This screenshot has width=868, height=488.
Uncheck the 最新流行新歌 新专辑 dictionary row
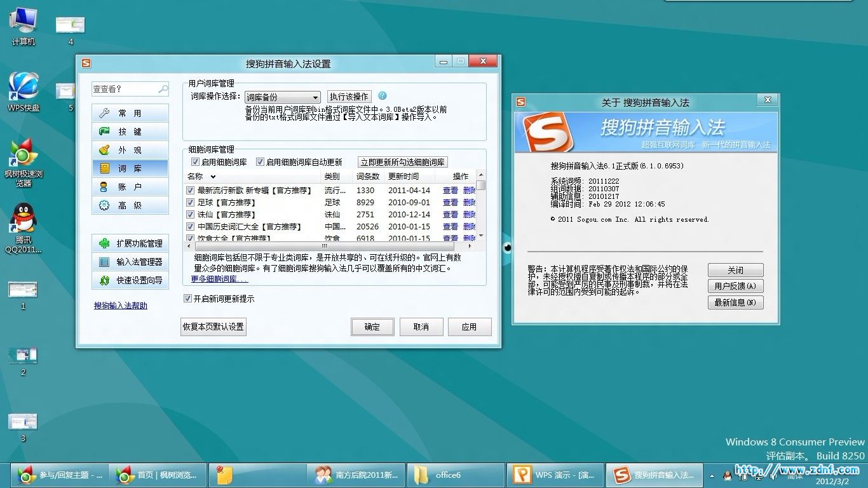pos(190,190)
